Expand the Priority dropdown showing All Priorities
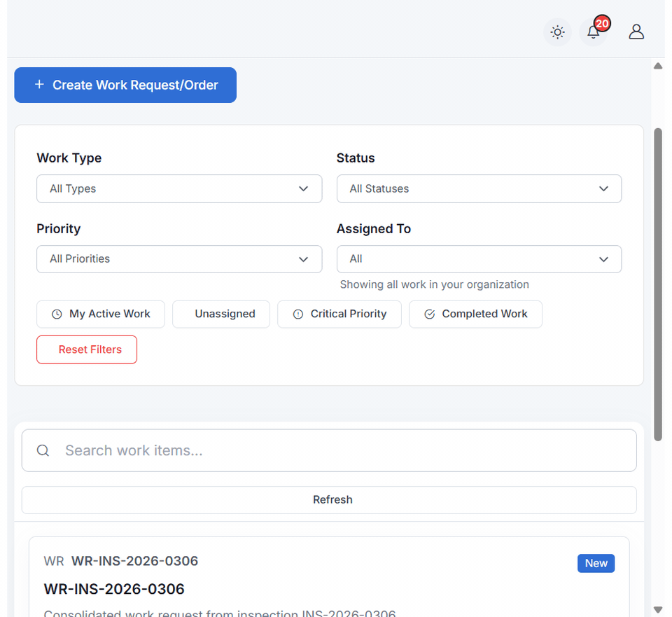This screenshot has height=617, width=672. pyautogui.click(x=179, y=259)
